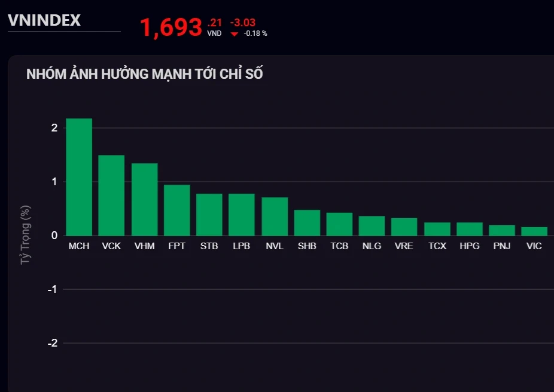
Task: Click the NLG ticker label
Action: point(372,246)
